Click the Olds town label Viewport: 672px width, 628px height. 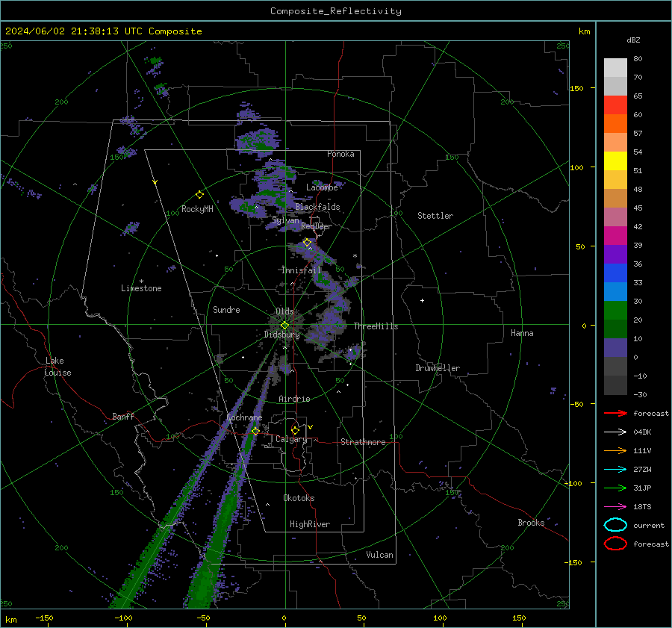coord(284,311)
